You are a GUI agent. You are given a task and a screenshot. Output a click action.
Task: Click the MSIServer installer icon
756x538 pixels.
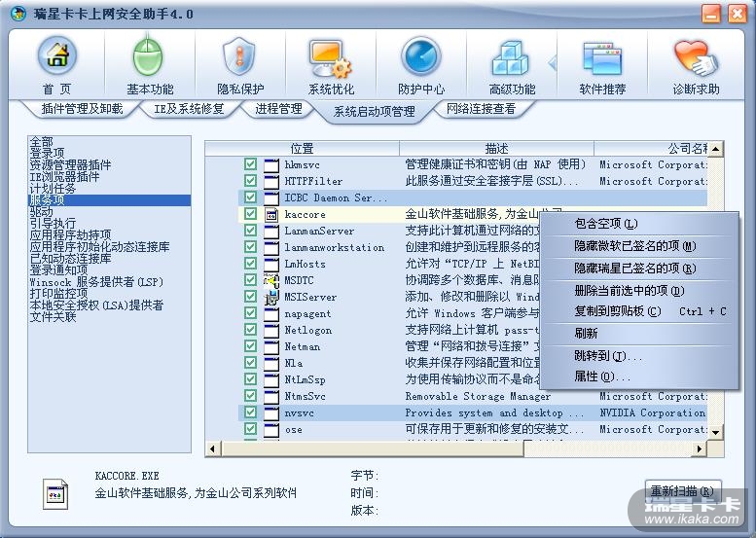click(271, 297)
